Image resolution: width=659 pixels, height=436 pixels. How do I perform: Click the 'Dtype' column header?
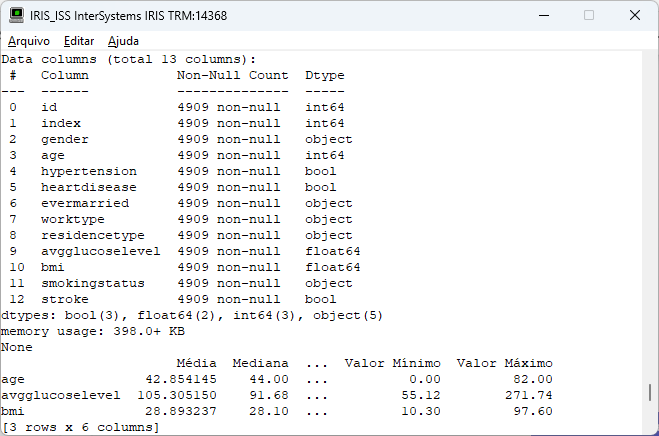324,75
